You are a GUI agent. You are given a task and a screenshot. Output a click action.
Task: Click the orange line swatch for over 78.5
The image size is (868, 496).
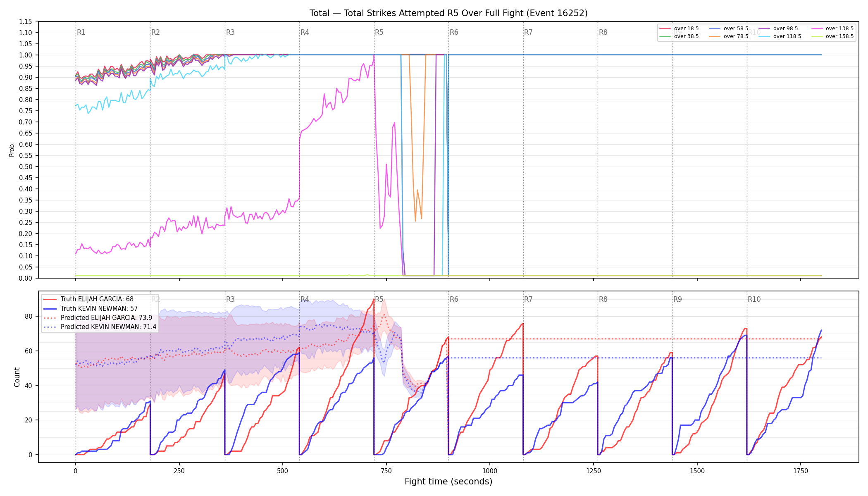(715, 36)
